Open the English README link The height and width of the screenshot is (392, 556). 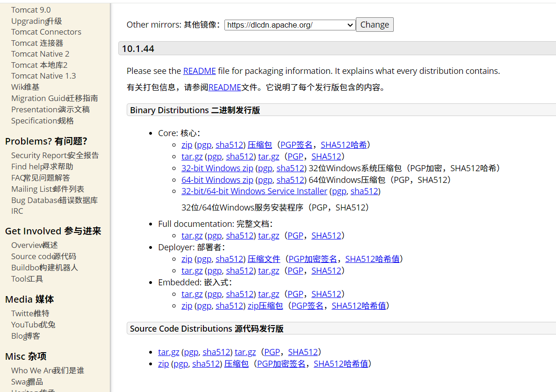pos(199,71)
